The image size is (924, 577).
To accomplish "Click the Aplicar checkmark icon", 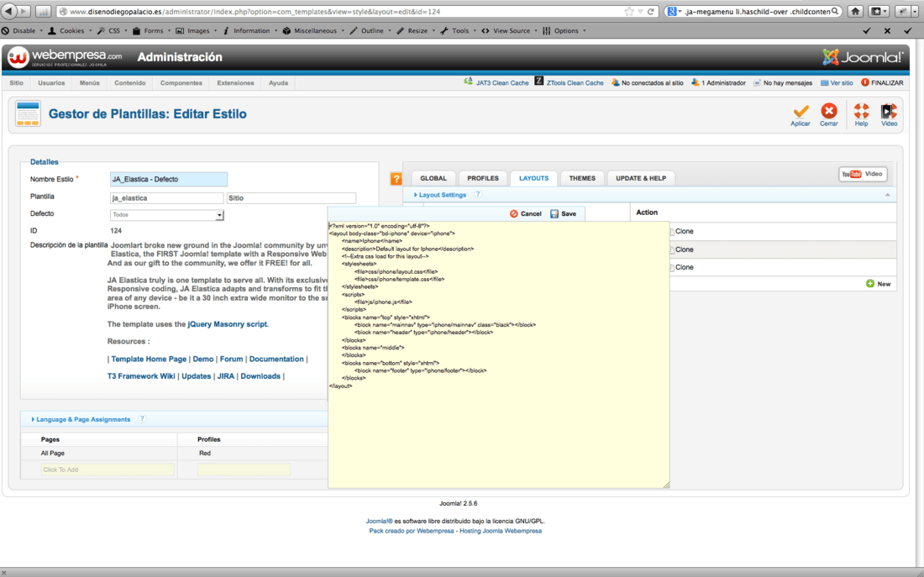I will coord(801,111).
